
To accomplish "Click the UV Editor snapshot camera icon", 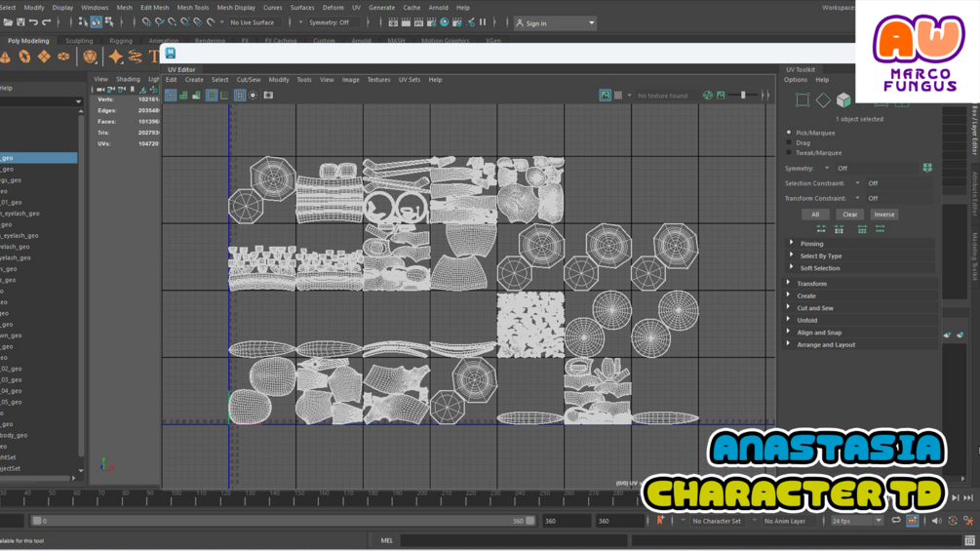I will (x=268, y=95).
